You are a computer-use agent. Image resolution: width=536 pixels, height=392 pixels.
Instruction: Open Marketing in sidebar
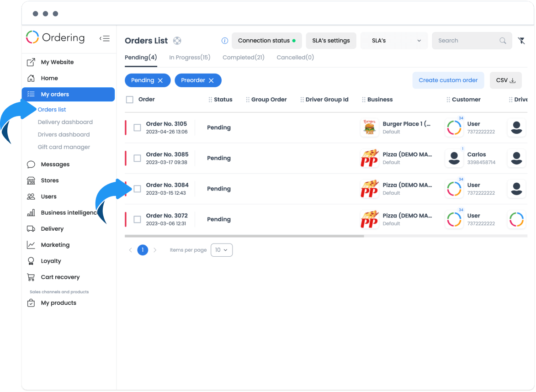[69, 245]
